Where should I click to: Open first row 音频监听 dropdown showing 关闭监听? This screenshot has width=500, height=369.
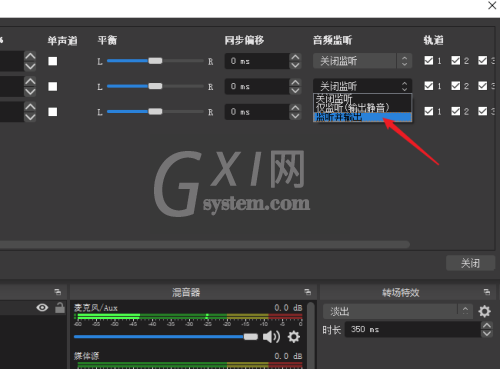coord(362,61)
